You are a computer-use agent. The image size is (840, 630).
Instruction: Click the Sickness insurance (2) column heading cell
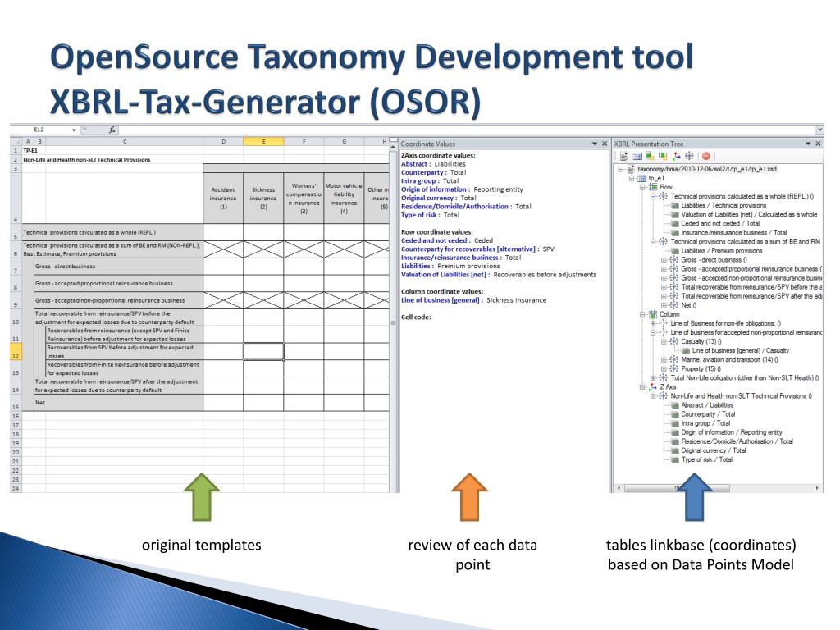click(263, 199)
